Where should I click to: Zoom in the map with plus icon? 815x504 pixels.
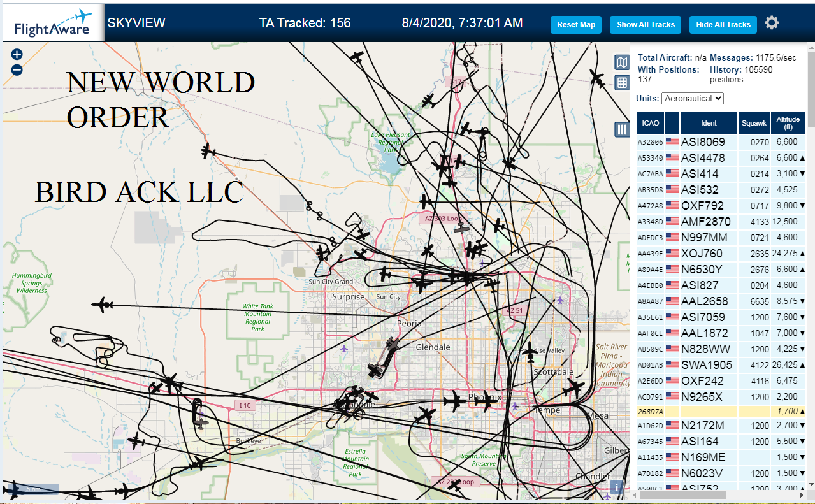point(17,55)
